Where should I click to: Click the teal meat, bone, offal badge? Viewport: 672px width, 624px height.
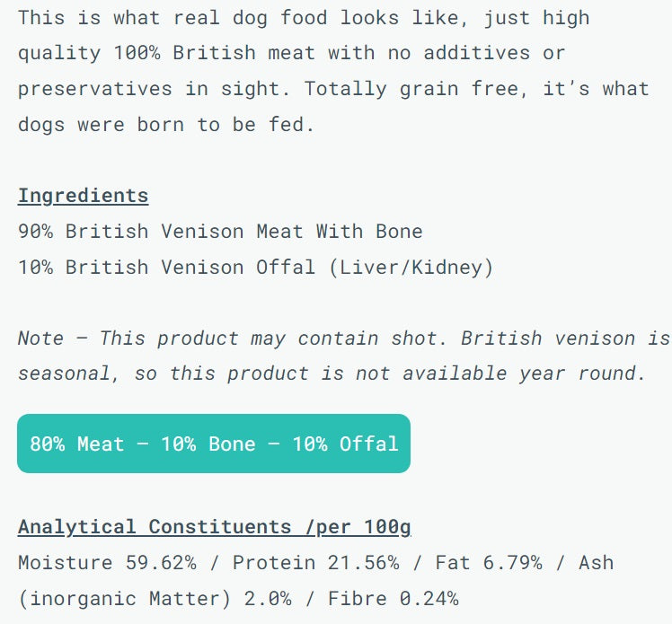[214, 444]
